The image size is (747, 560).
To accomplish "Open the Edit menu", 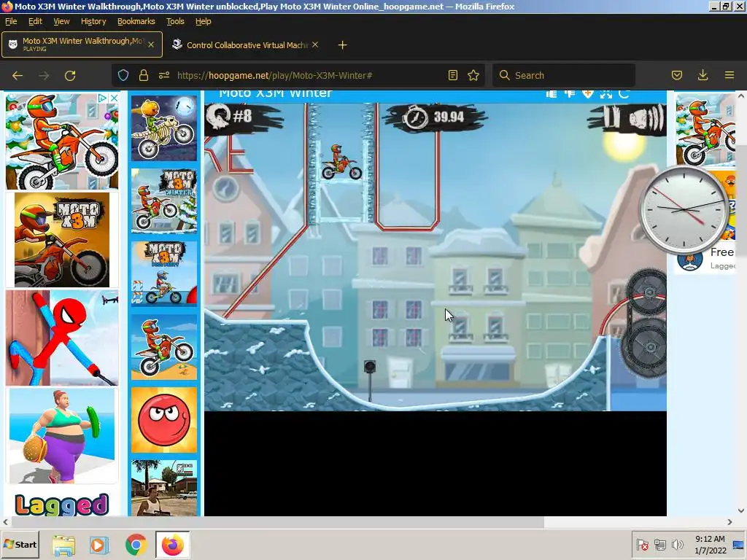I will click(35, 21).
